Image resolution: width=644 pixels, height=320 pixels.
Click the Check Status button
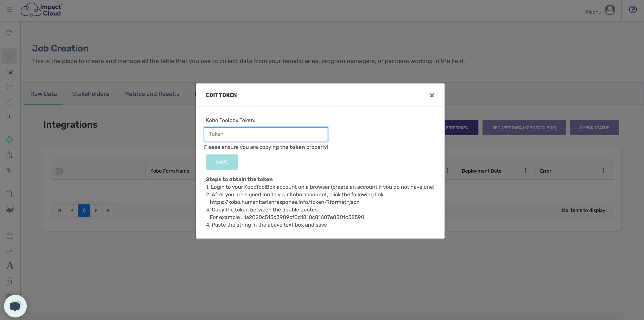coord(594,128)
